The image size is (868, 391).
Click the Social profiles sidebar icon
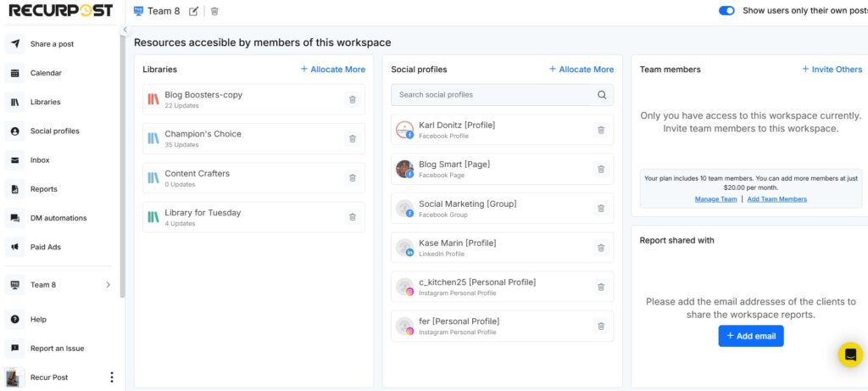click(x=15, y=131)
